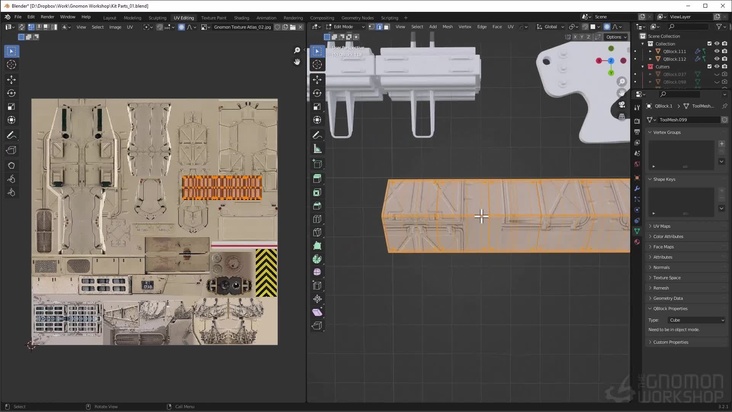Image resolution: width=732 pixels, height=412 pixels.
Task: Select the Extrude Region tool in the 3D viewport
Action: [317, 178]
